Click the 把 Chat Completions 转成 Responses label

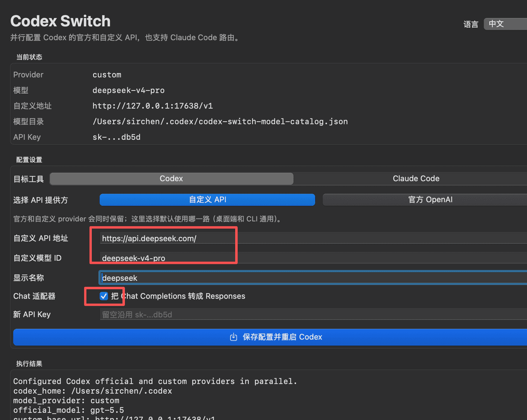point(178,296)
